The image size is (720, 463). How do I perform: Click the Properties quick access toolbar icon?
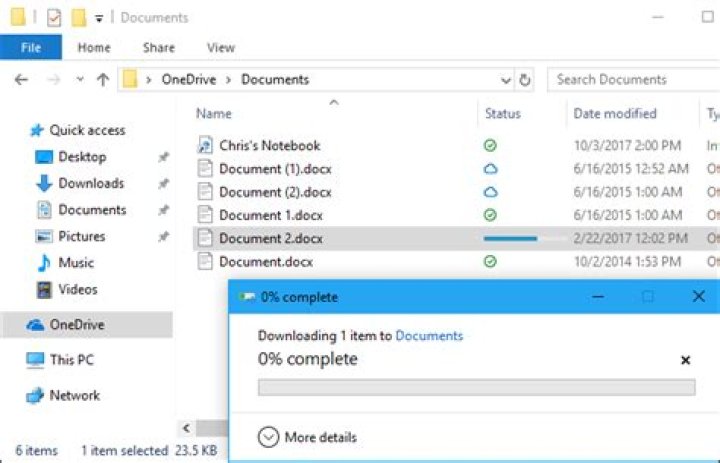click(54, 18)
